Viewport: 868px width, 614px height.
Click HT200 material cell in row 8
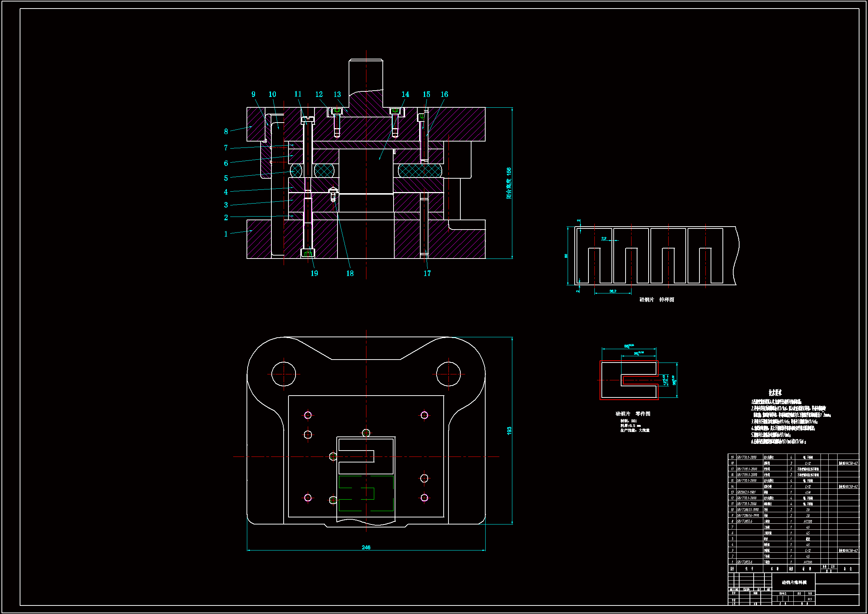[807, 522]
